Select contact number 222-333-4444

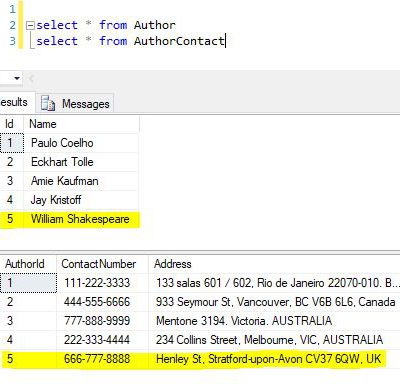pyautogui.click(x=102, y=340)
